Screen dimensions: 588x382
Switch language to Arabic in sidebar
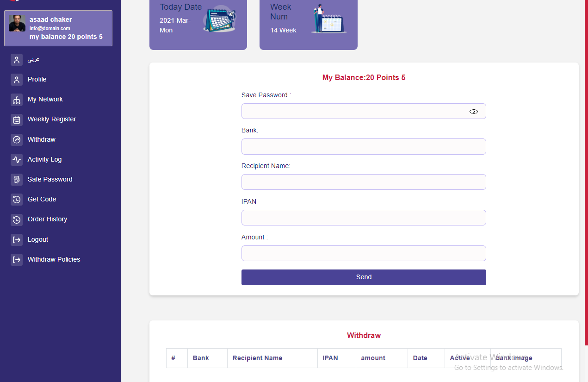(x=34, y=59)
